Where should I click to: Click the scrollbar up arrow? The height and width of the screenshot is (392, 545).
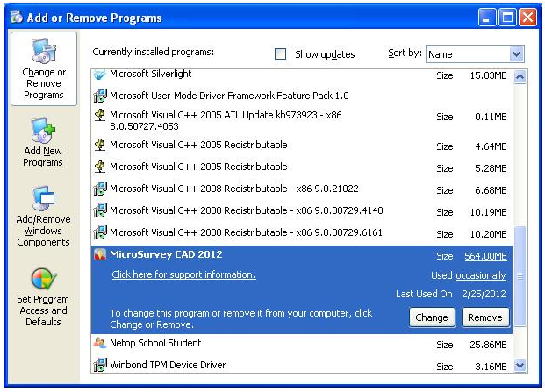click(x=519, y=76)
